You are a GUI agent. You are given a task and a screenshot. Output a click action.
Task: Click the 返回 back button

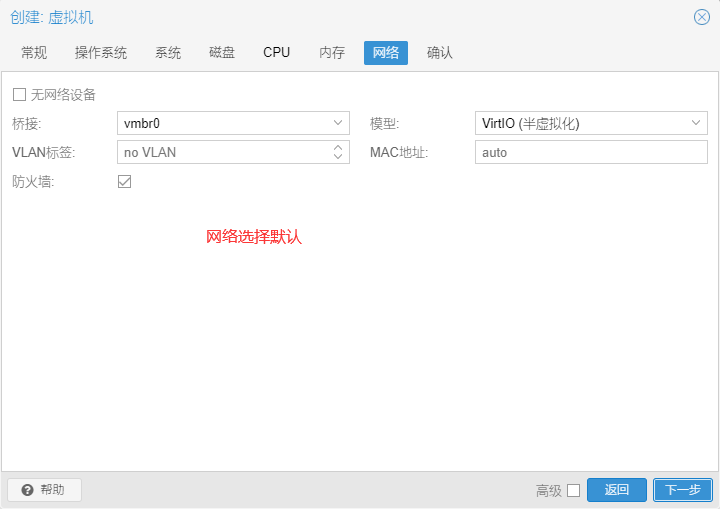[617, 490]
